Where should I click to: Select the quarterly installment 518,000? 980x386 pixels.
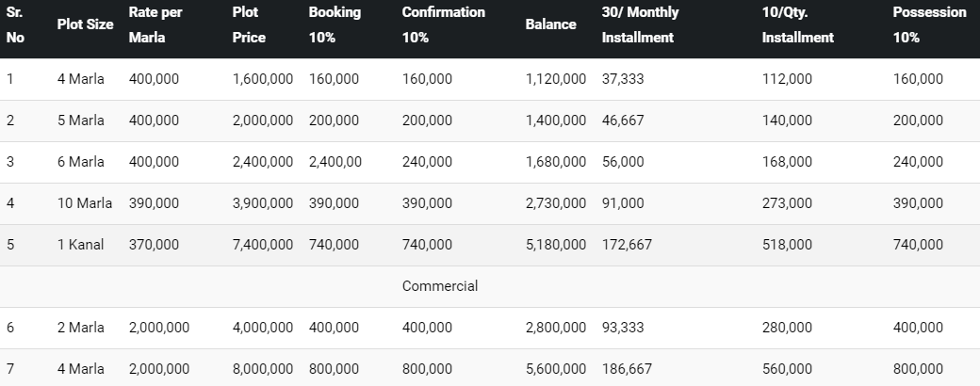click(787, 245)
